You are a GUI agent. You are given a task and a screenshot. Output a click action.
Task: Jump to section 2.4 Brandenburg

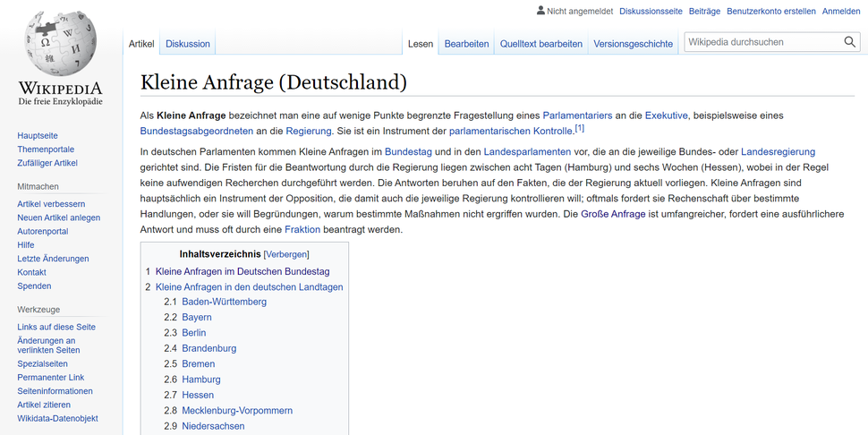pyautogui.click(x=208, y=348)
